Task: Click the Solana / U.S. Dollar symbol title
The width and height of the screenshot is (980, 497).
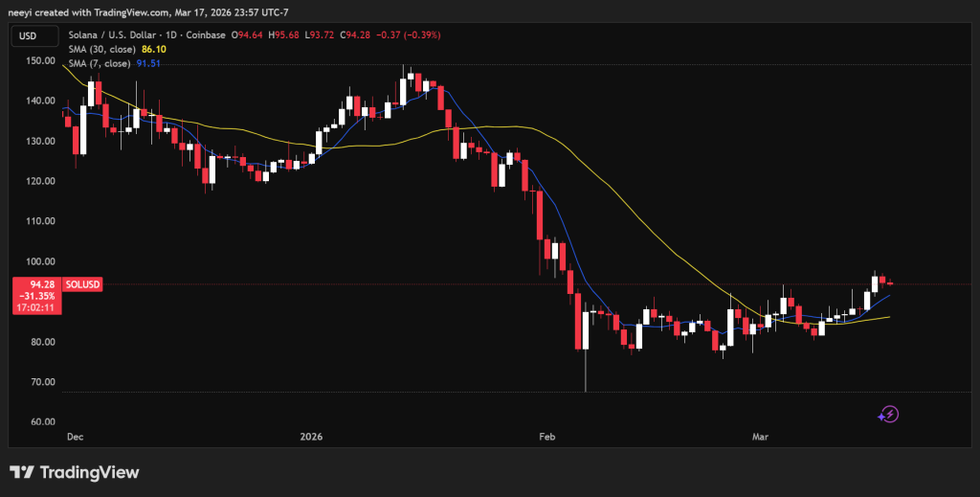Action: tap(121, 35)
